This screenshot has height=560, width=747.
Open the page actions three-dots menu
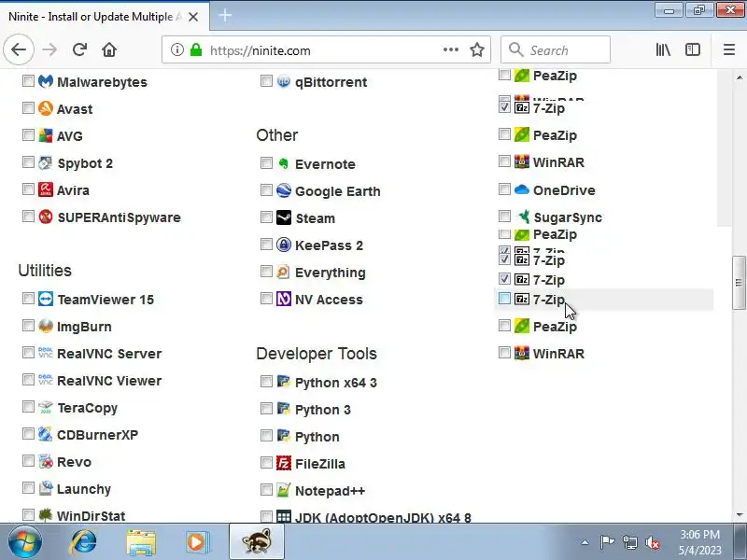coord(450,49)
